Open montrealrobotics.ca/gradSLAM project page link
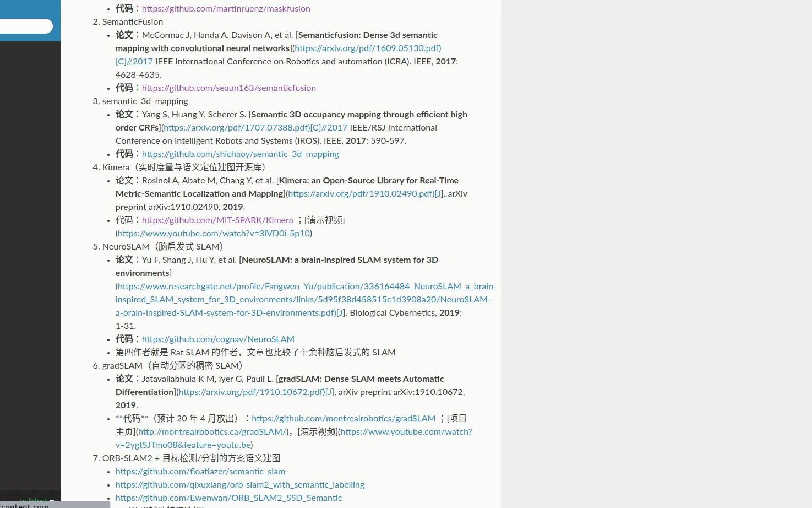This screenshot has height=508, width=812. [x=212, y=432]
